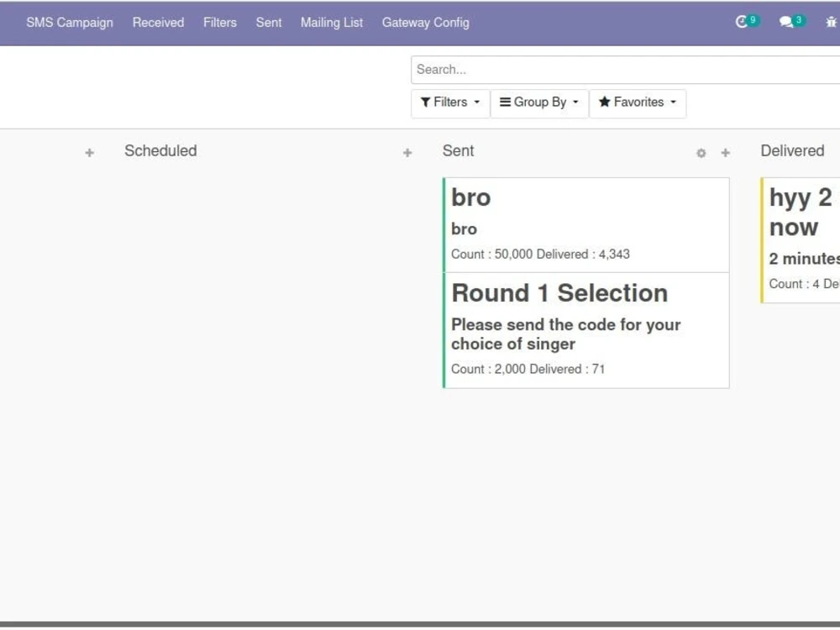This screenshot has width=840, height=630.
Task: Quick-add a card in the Scheduled column
Action: pyautogui.click(x=407, y=153)
